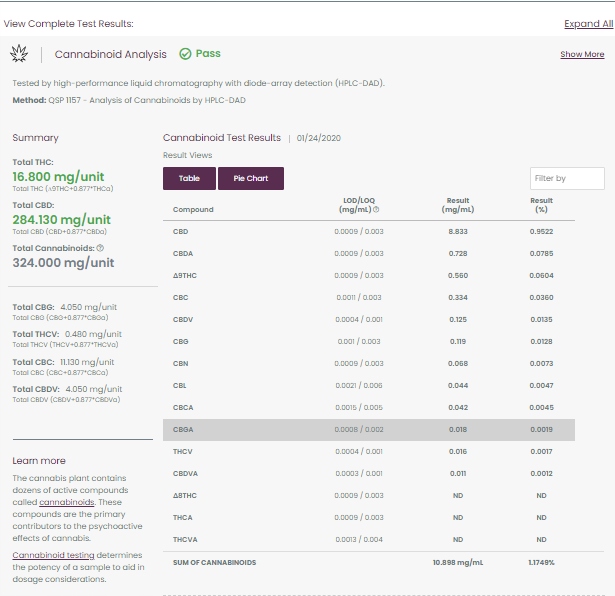The width and height of the screenshot is (615, 596).
Task: Click the Filter by input field
Action: click(567, 178)
